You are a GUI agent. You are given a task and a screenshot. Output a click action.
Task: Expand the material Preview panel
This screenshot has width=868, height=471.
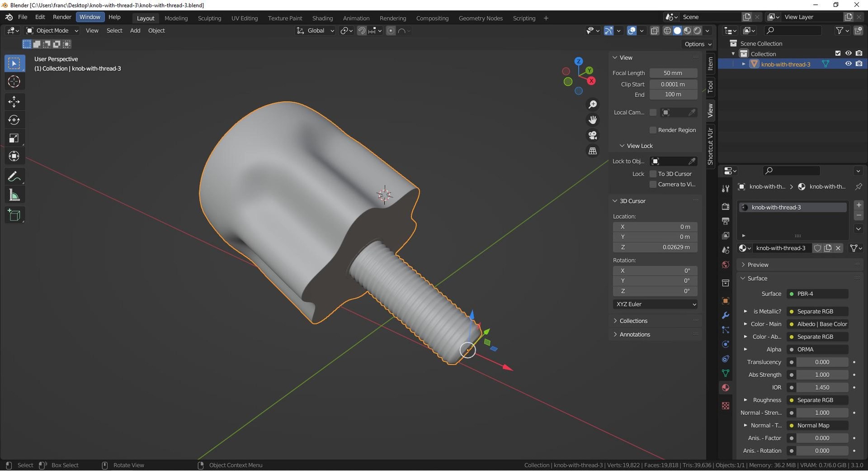pos(757,265)
